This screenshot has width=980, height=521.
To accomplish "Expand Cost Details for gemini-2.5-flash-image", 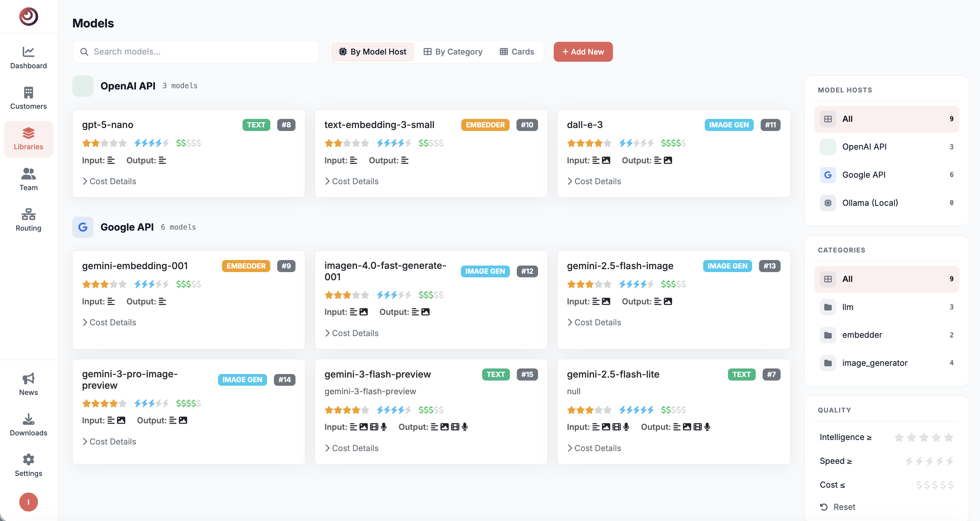I will (594, 322).
